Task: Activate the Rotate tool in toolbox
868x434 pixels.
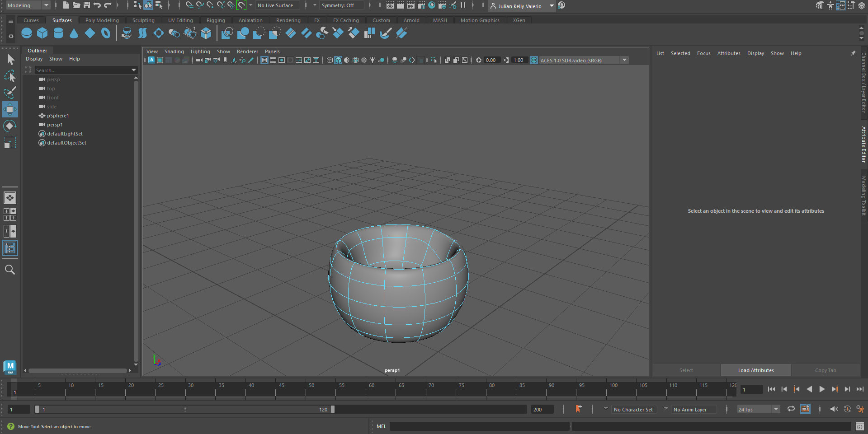Action: (x=10, y=126)
